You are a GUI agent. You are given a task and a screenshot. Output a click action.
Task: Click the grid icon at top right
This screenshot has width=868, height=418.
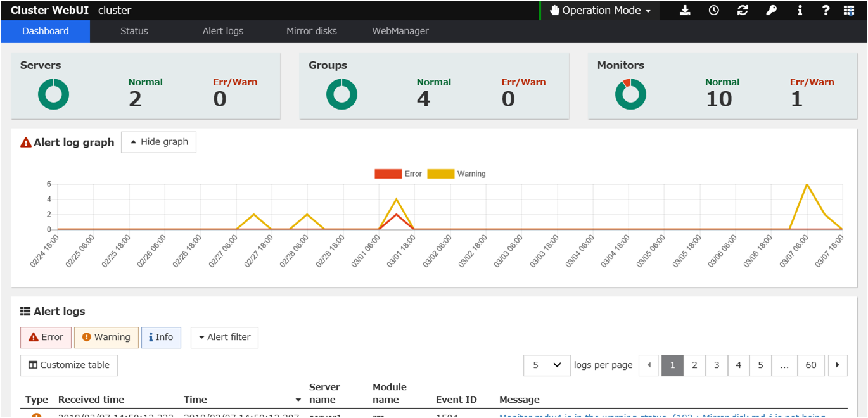pos(849,11)
